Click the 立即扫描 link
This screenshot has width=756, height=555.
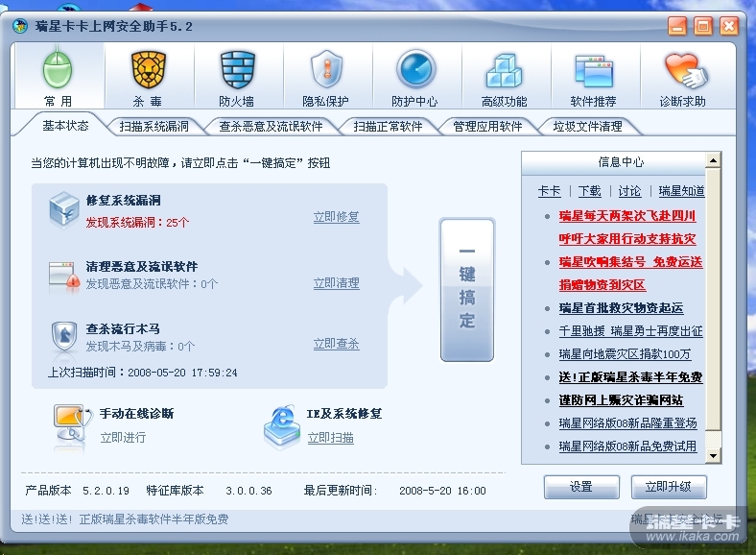point(331,438)
